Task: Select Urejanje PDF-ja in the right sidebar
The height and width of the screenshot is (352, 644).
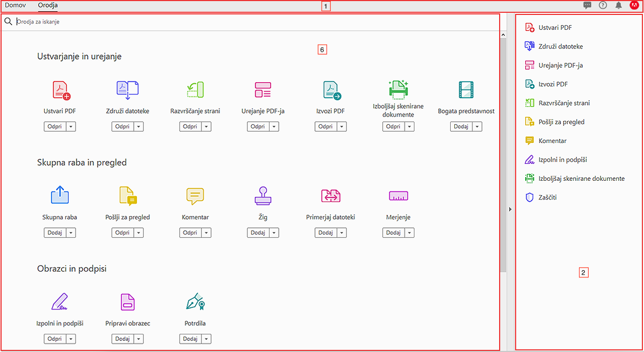Action: (553, 66)
